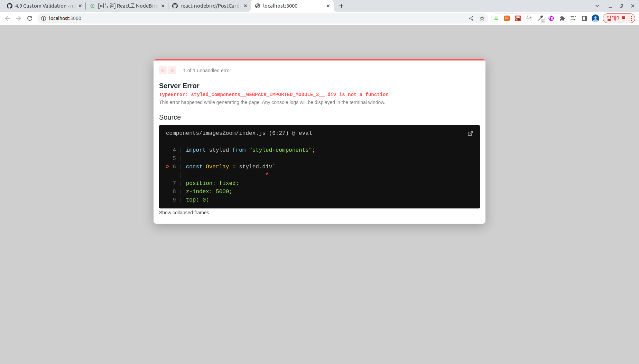
Task: Open orange EX extension icon
Action: (507, 18)
